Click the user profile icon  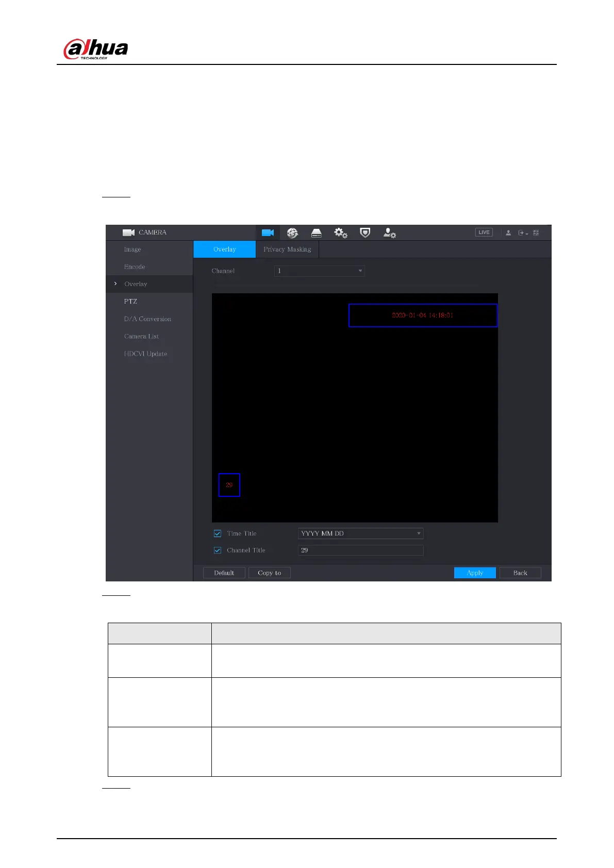508,233
